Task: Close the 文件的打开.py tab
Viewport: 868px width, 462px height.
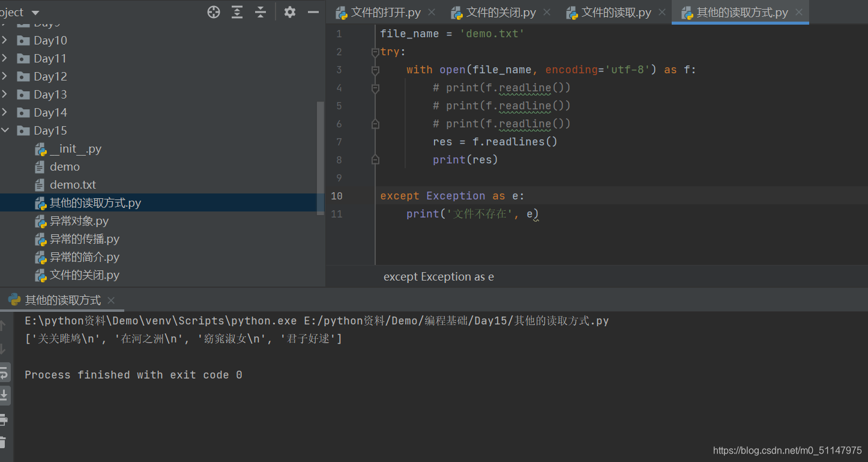Action: point(432,12)
